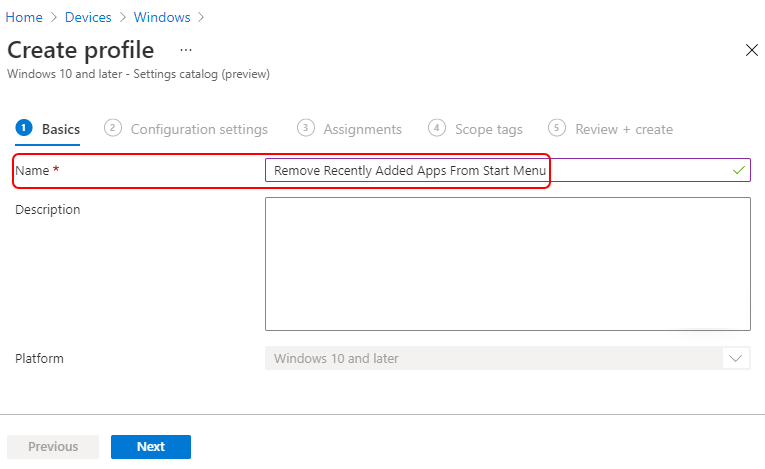This screenshot has width=765, height=469.
Task: Open the ellipsis more options menu
Action: click(x=186, y=50)
